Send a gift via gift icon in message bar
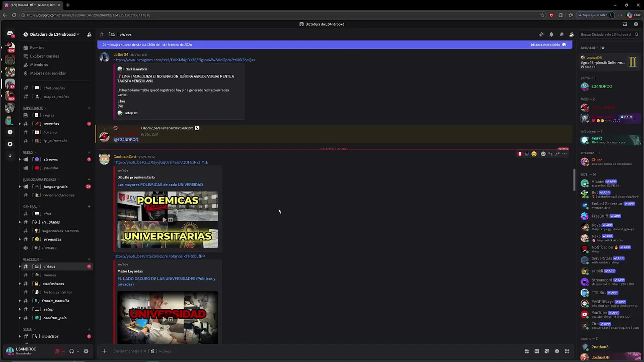Viewport: 644px width, 362px height. tap(527, 351)
